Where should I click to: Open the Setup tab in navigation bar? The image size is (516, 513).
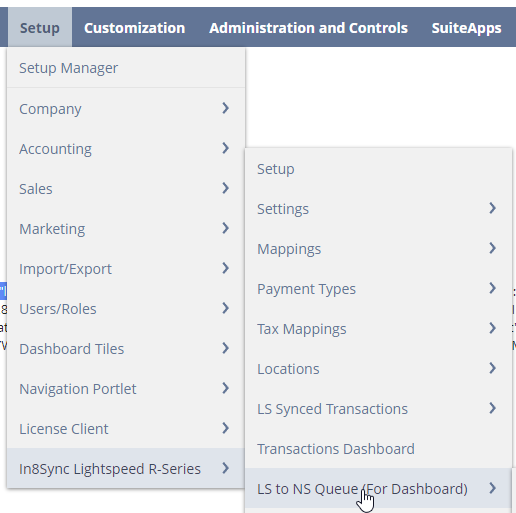40,28
